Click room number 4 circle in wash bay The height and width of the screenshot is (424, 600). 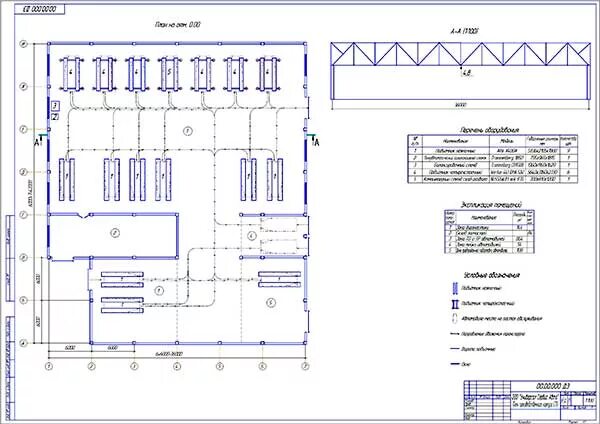click(252, 236)
